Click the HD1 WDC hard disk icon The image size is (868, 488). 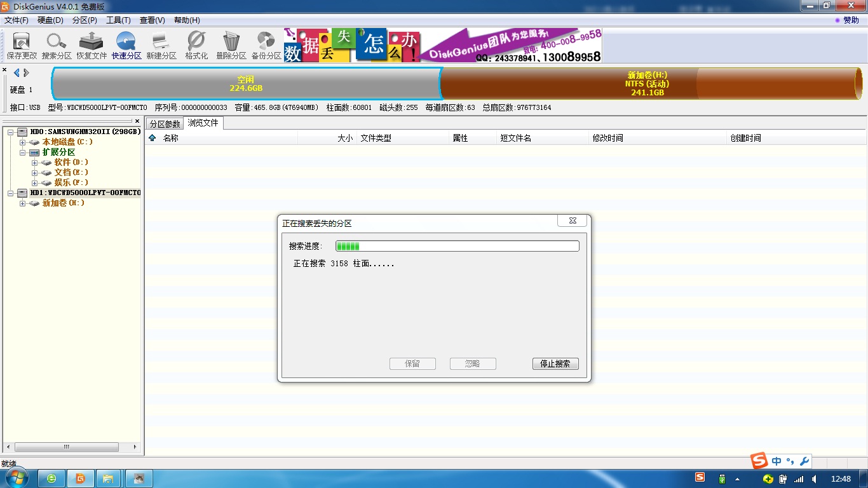coord(22,193)
